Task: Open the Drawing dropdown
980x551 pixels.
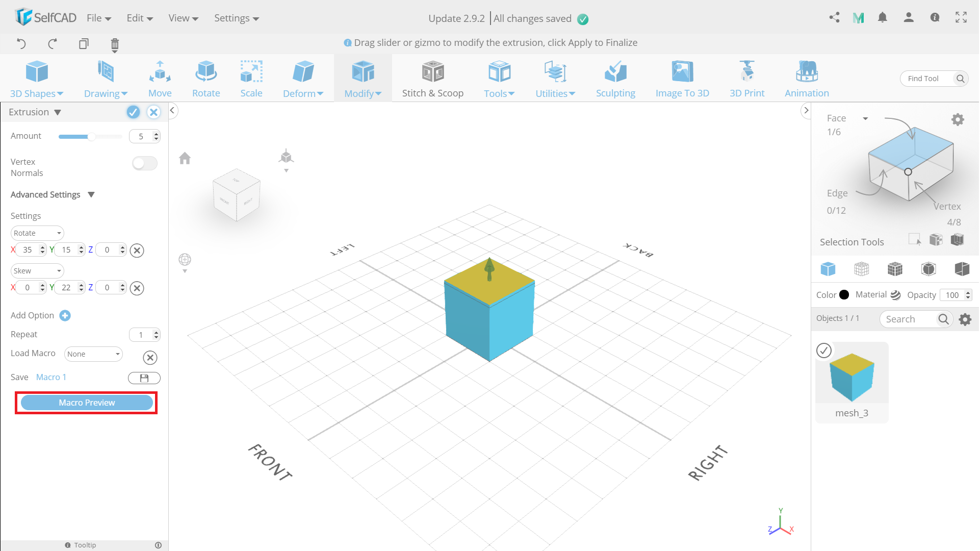Action: pyautogui.click(x=106, y=79)
